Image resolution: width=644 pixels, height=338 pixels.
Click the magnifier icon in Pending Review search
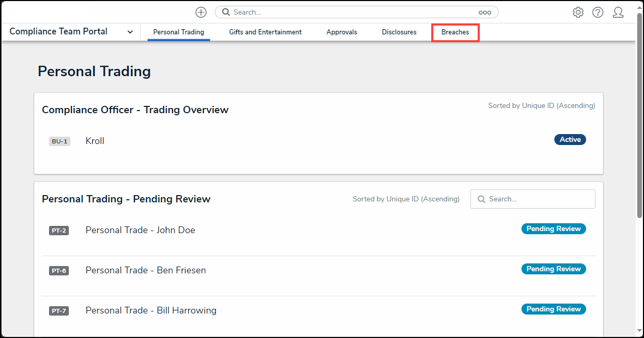[x=481, y=199]
